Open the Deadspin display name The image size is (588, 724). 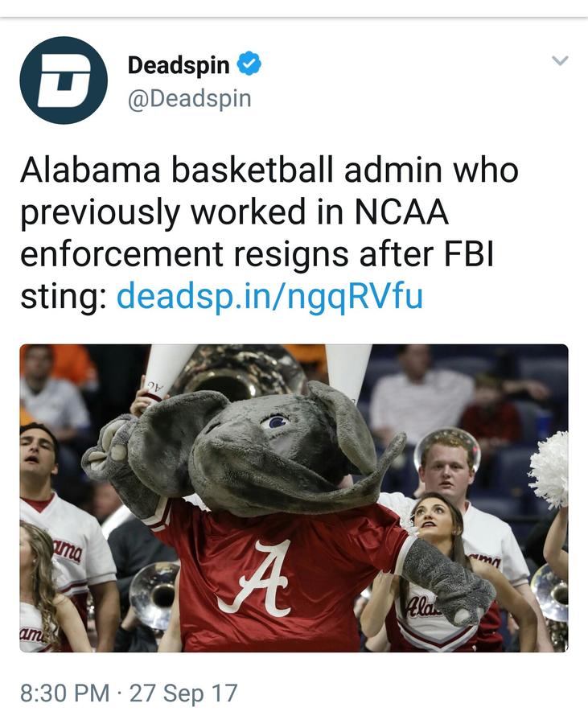click(x=179, y=66)
